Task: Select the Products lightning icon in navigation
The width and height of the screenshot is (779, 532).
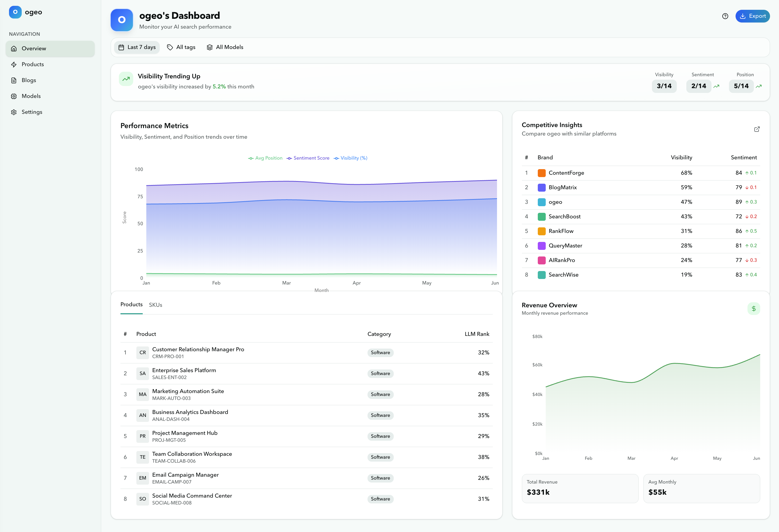Action: pos(14,64)
